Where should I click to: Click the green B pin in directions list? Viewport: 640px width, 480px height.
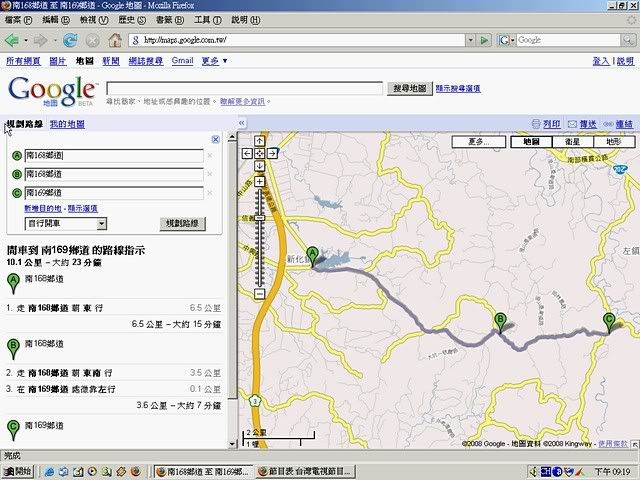pos(13,349)
